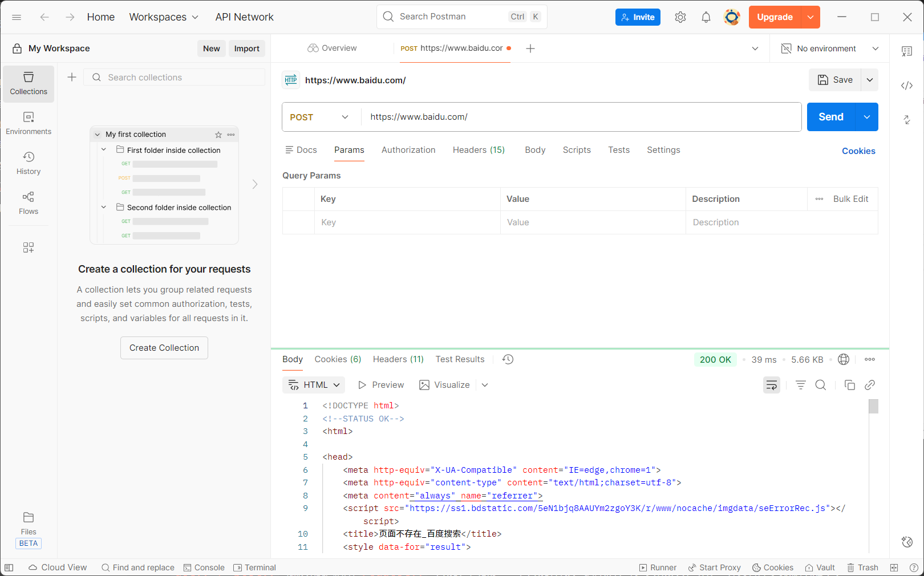
Task: Click Create Collection button
Action: point(164,348)
